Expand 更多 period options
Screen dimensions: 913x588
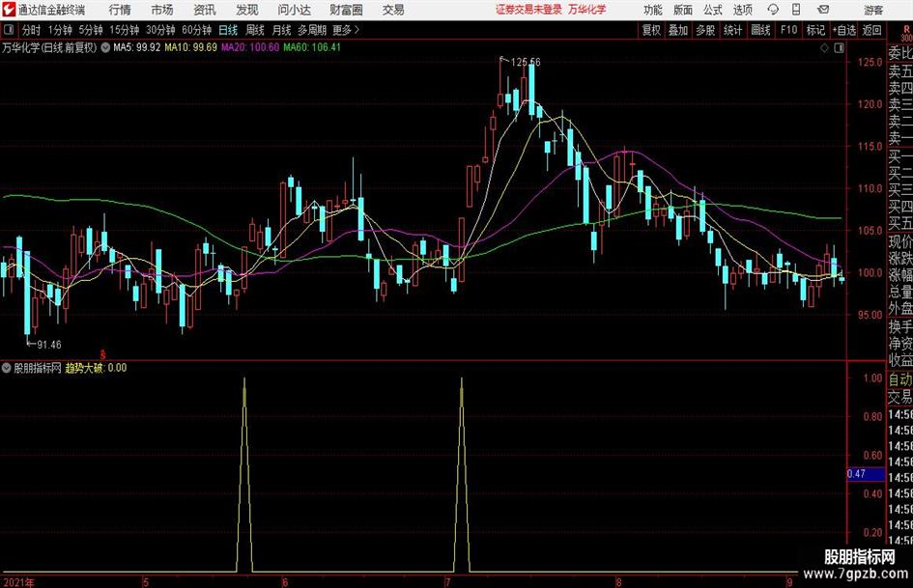[346, 30]
